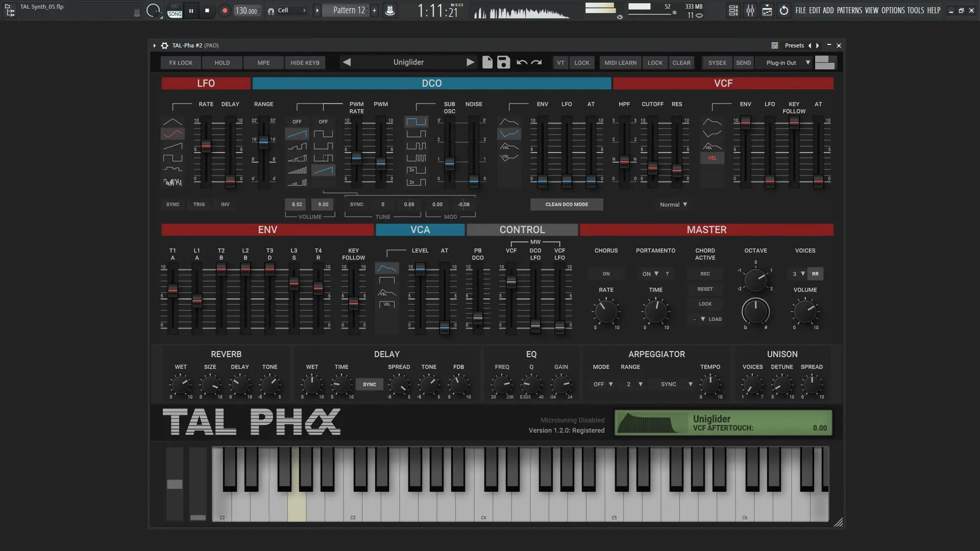Select the LFO sine waveform icon
This screenshot has width=980, height=551.
click(173, 134)
